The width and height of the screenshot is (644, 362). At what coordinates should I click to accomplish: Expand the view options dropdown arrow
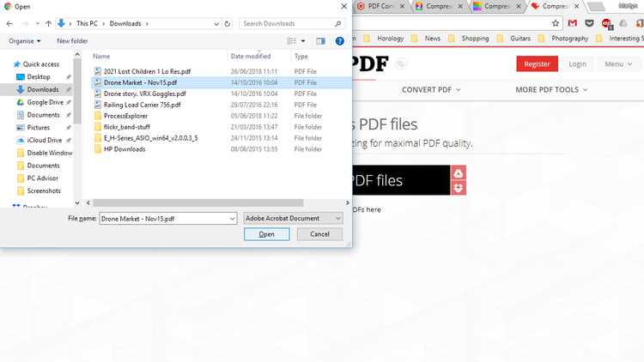click(x=303, y=41)
